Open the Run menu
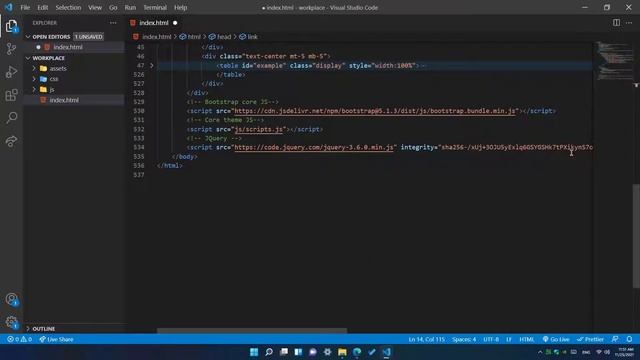The height and width of the screenshot is (360, 640). tap(130, 7)
